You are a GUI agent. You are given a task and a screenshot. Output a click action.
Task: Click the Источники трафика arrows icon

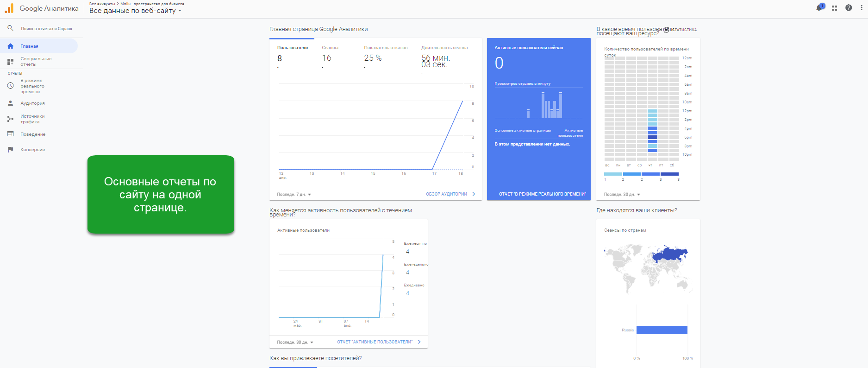tap(11, 119)
